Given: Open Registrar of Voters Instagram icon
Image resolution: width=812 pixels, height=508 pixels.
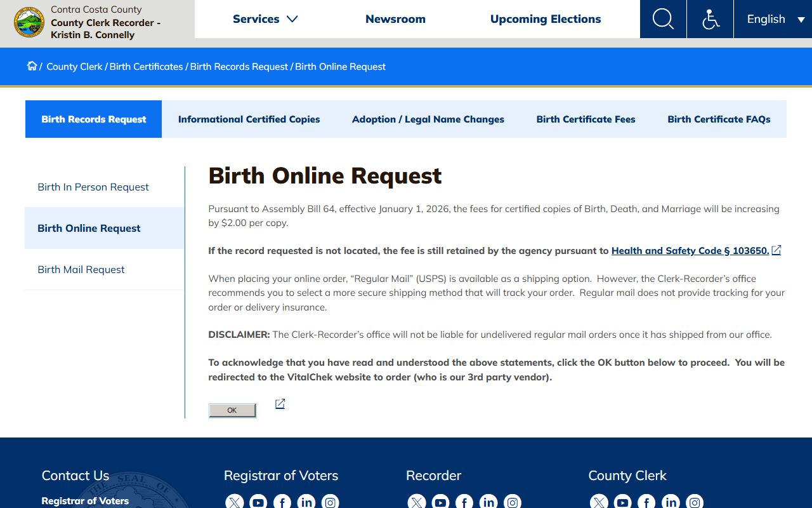Looking at the screenshot, I should coord(331,502).
